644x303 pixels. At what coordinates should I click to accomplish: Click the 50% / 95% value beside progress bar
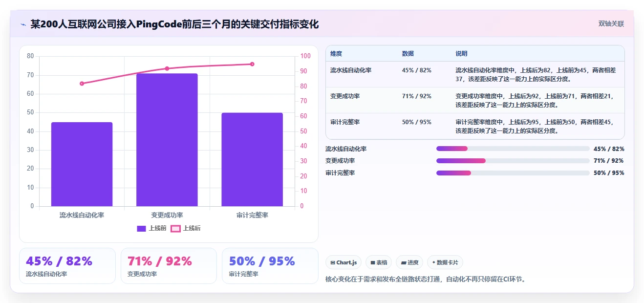(x=609, y=173)
